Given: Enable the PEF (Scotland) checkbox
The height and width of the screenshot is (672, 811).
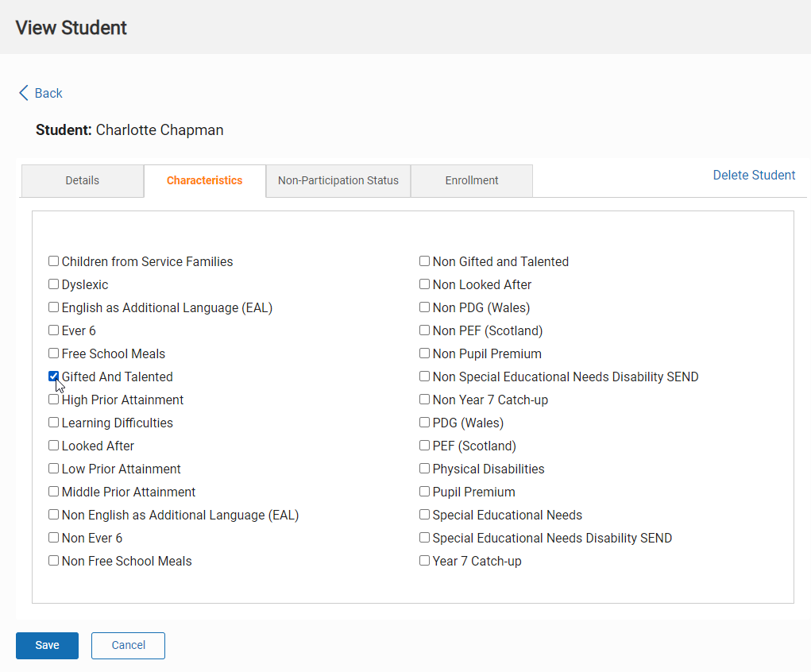Looking at the screenshot, I should click(424, 445).
